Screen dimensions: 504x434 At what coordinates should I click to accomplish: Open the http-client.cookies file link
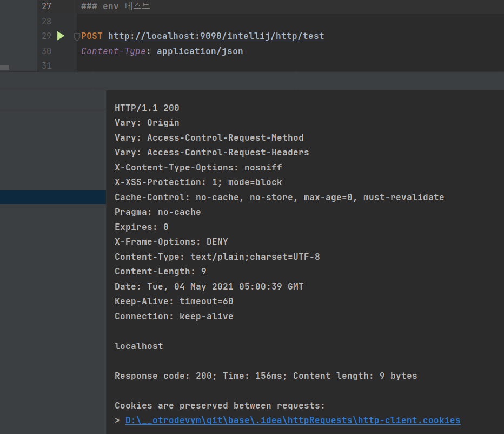[x=293, y=420]
